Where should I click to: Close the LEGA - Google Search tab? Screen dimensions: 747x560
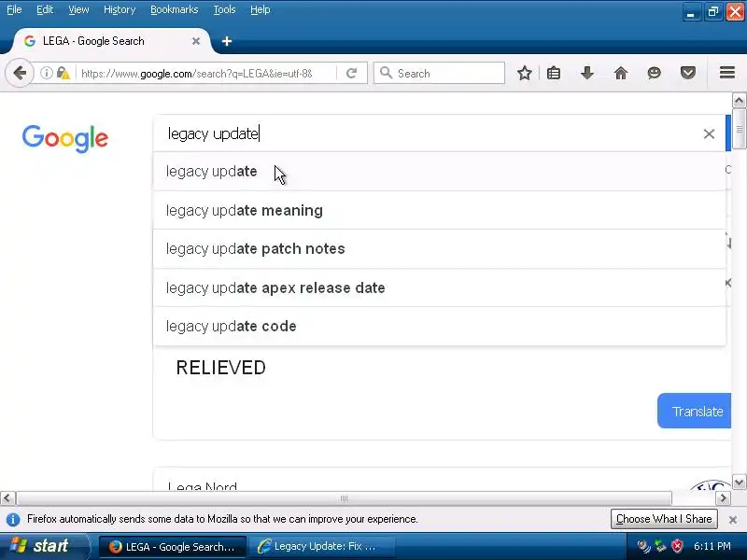coord(196,41)
